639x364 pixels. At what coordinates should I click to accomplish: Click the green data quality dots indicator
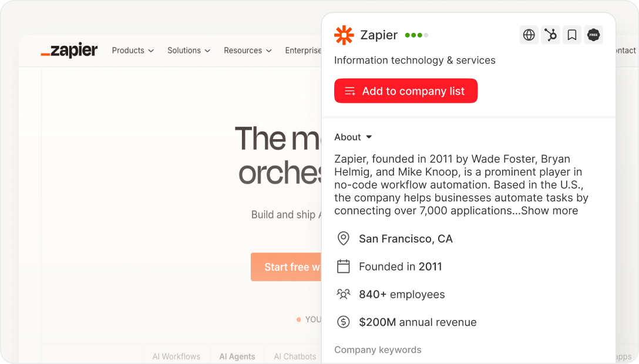tap(416, 35)
